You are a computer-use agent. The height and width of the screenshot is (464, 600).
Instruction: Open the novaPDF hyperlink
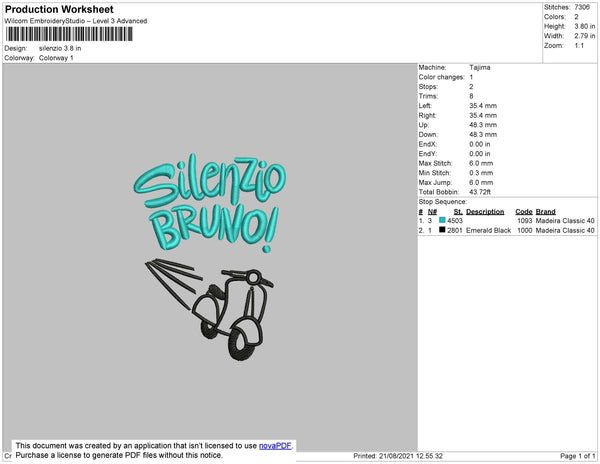(275, 446)
